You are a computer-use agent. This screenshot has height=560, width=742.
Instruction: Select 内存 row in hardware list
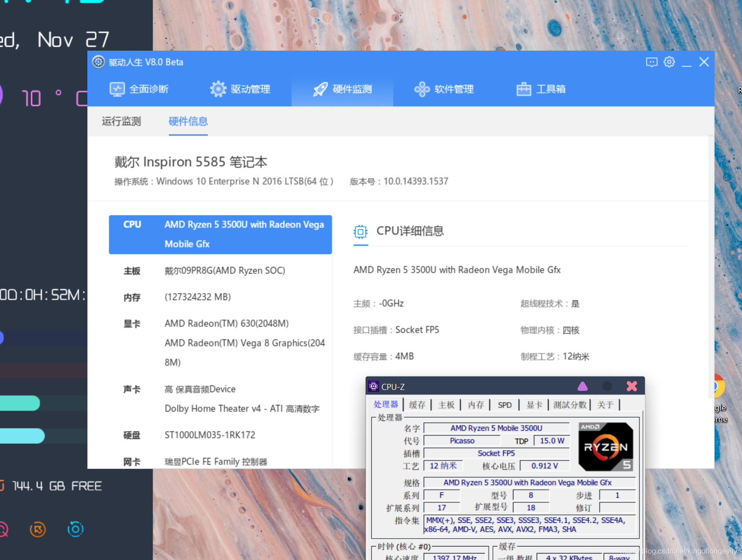[x=220, y=297]
